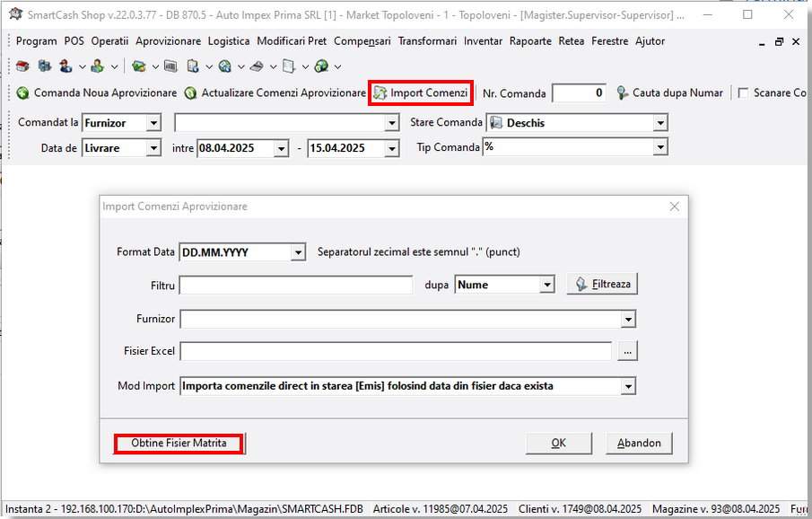Viewport: 812px width, 519px height.
Task: Click the clipboard checklist toolbar icon
Action: (x=193, y=66)
